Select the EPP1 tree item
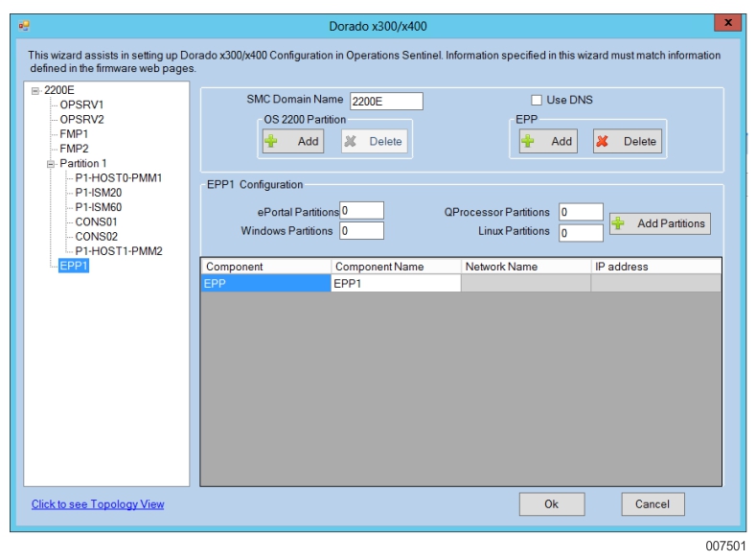 (x=74, y=266)
